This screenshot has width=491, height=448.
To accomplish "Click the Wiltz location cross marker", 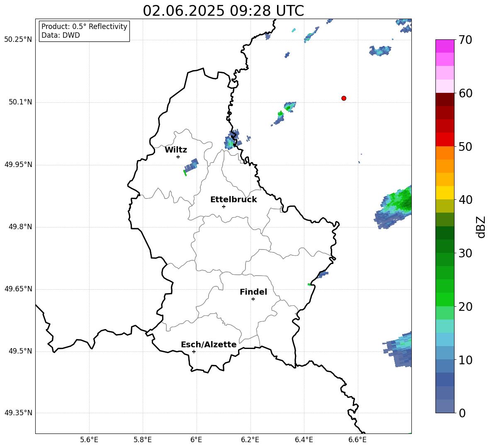I will coord(178,157).
